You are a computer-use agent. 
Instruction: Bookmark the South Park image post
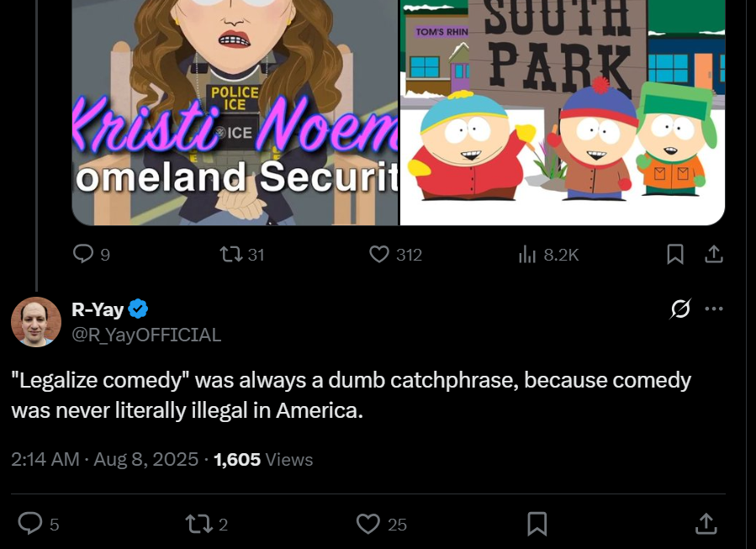[675, 254]
